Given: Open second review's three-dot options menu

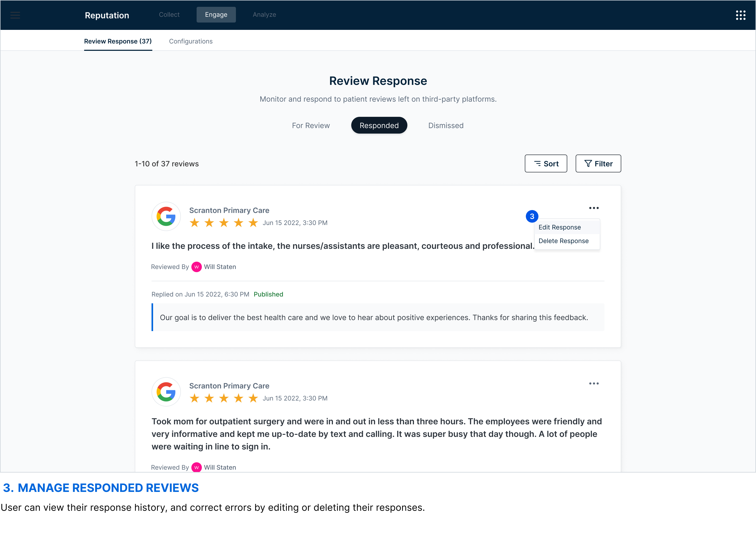Looking at the screenshot, I should tap(594, 383).
